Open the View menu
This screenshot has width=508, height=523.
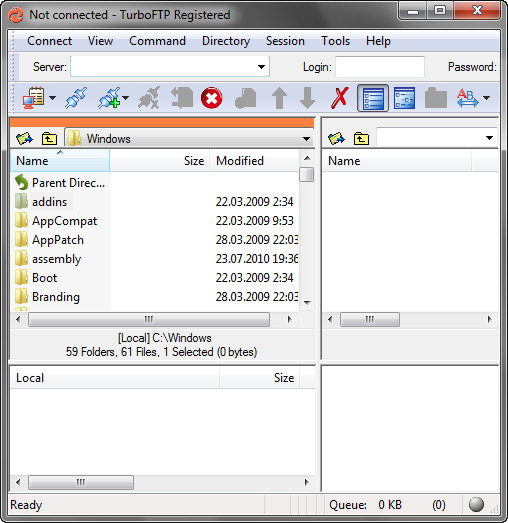(100, 41)
